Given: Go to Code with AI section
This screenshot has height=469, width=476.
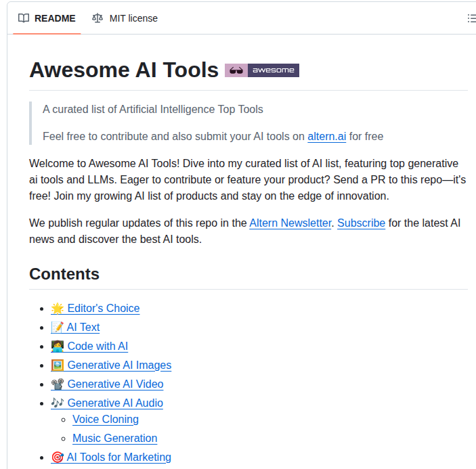Looking at the screenshot, I should point(89,346).
